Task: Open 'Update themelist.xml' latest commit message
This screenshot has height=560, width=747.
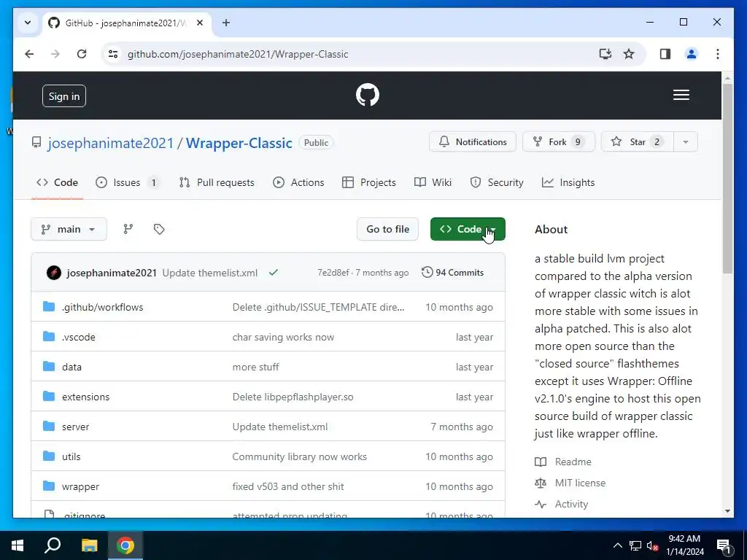Action: pyautogui.click(x=209, y=273)
